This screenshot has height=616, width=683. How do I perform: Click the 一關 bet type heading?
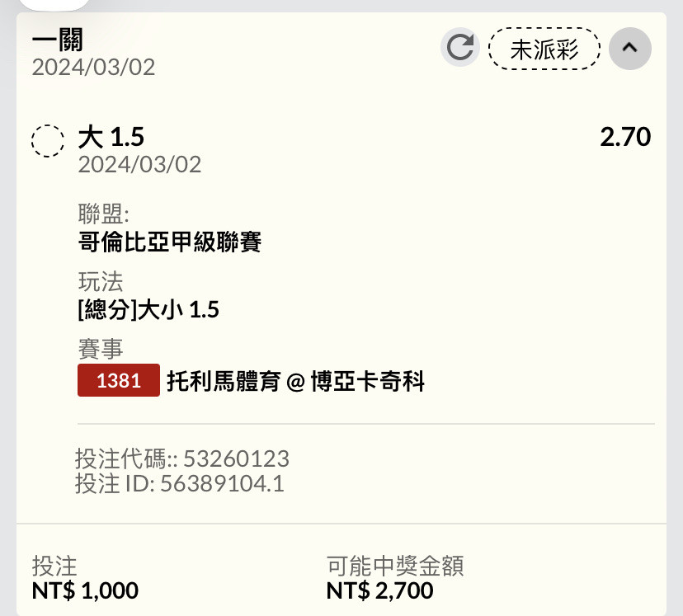tap(58, 40)
